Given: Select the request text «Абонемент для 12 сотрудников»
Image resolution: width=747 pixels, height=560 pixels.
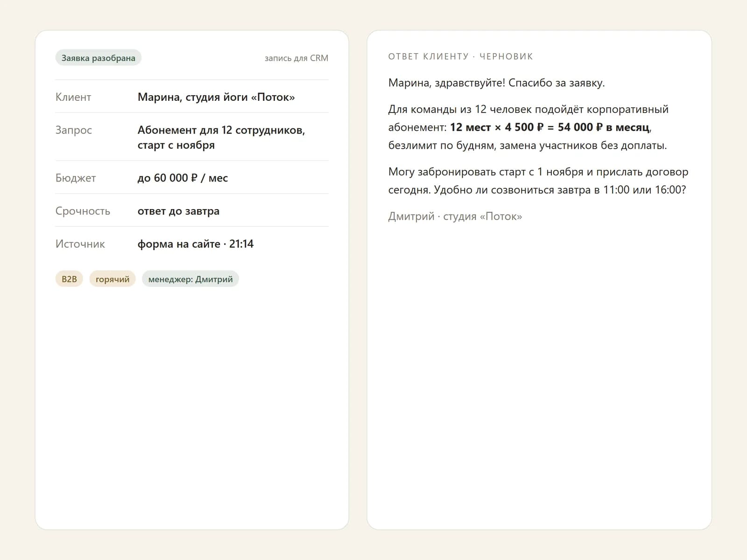Looking at the screenshot, I should tap(221, 130).
